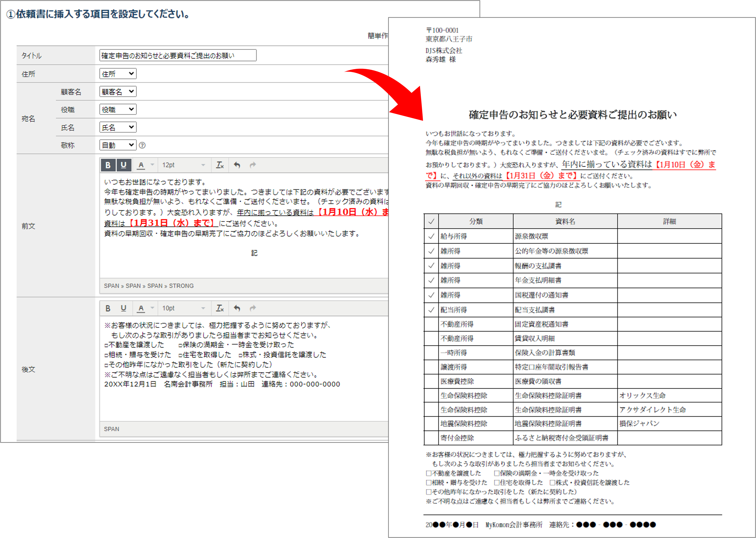Viewport: 756px width, 538px height.
Task: Toggle underline in the 後文 editor toolbar
Action: point(124,308)
